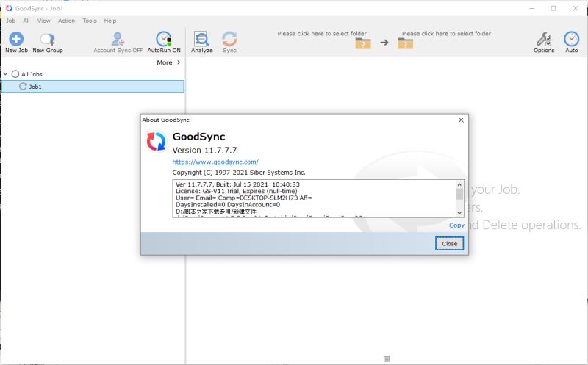Close the About GoodSync dialog with X
This screenshot has height=365, width=588.
(x=461, y=120)
